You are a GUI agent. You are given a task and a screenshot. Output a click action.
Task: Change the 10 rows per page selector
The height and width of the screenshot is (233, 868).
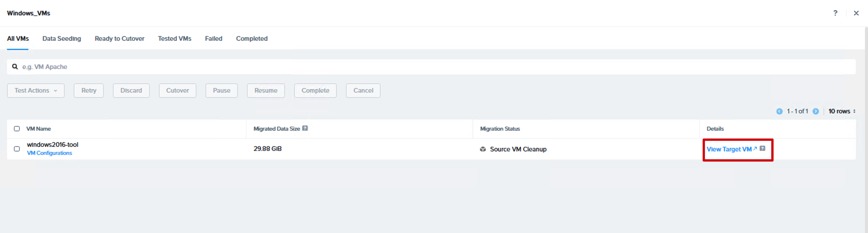tap(842, 111)
